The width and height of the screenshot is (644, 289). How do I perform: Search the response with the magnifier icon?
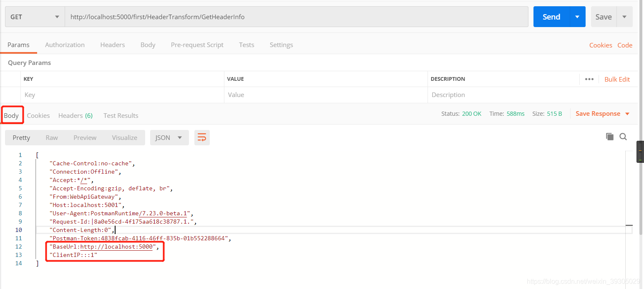[623, 137]
